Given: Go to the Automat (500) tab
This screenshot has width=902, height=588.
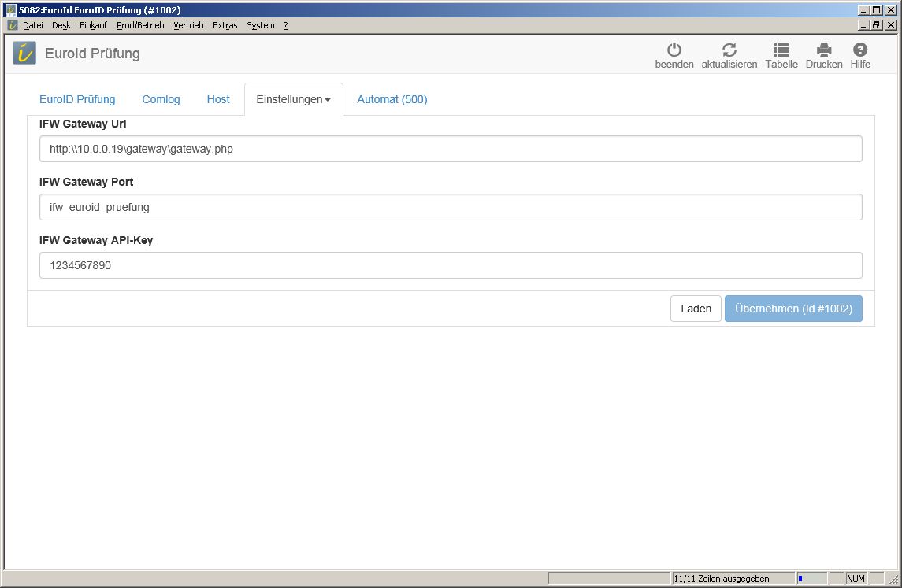Looking at the screenshot, I should pos(392,99).
